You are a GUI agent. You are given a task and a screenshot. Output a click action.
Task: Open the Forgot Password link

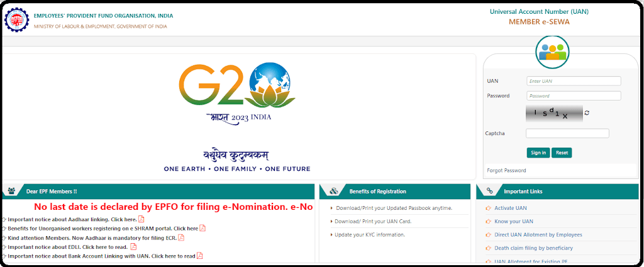(x=506, y=170)
